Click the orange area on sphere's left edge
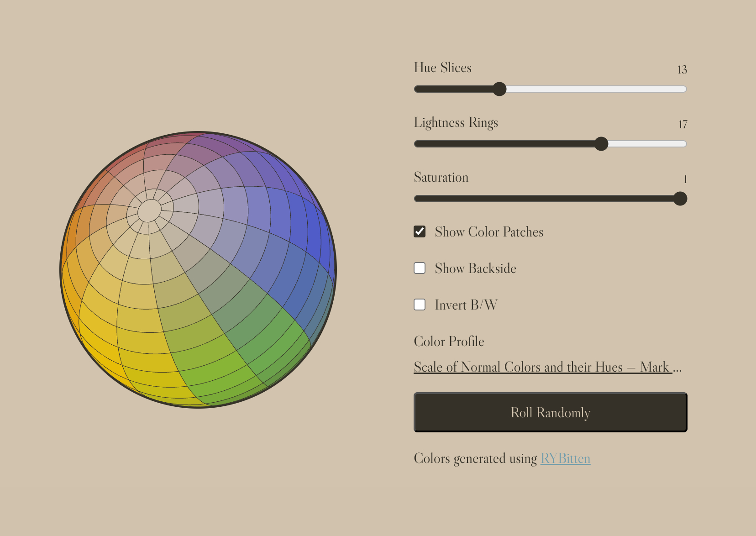The image size is (756, 536). coord(72,237)
